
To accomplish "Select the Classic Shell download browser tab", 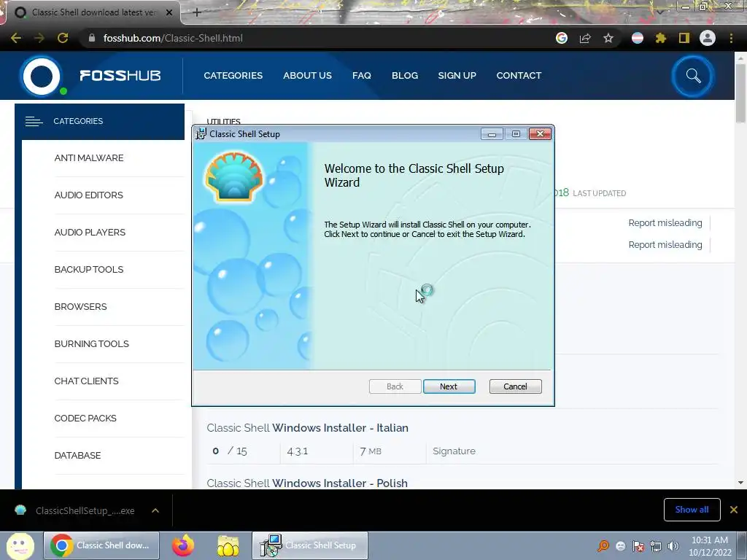I will point(93,12).
